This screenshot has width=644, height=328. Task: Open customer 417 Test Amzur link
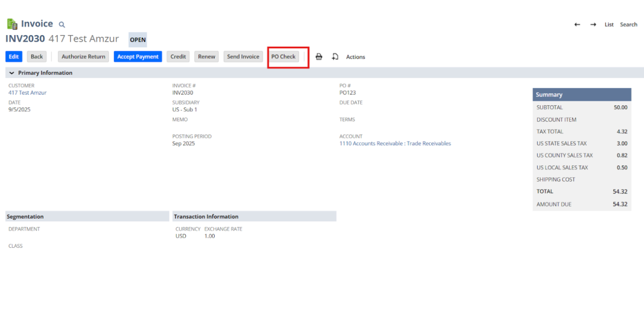[27, 93]
